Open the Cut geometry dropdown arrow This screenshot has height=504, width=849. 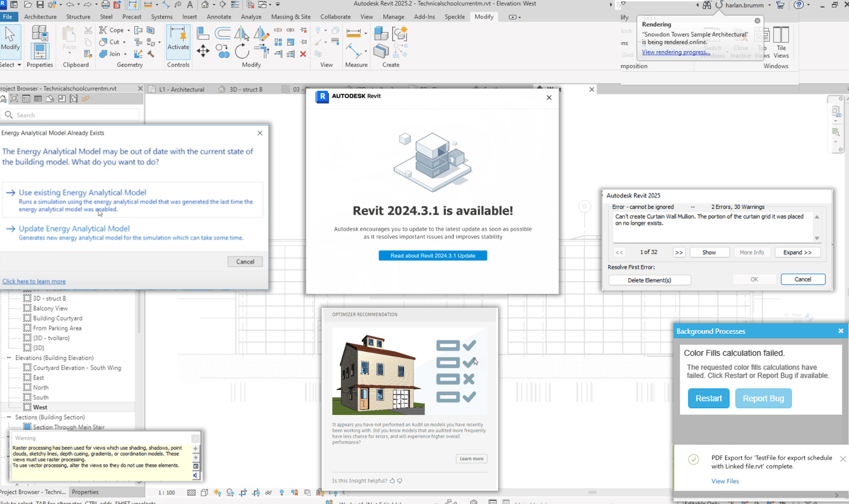click(x=124, y=42)
